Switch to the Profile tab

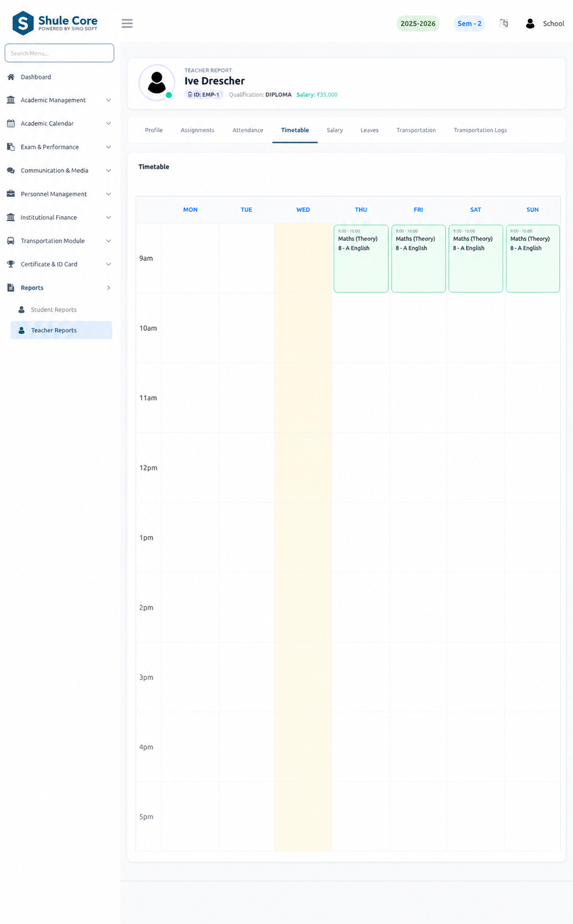click(x=154, y=130)
